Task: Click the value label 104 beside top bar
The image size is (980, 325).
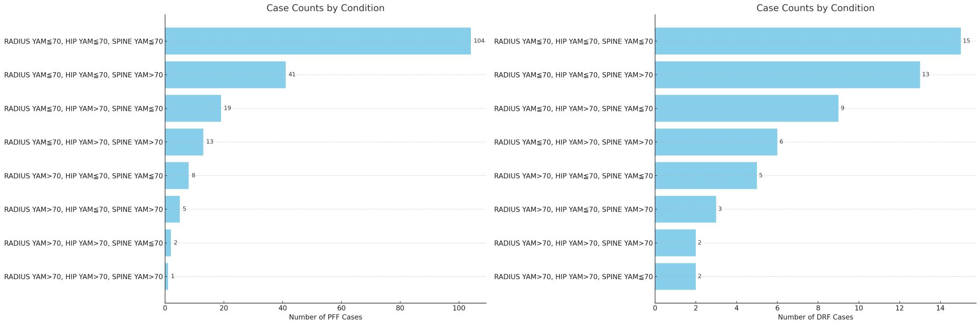Action: click(479, 41)
